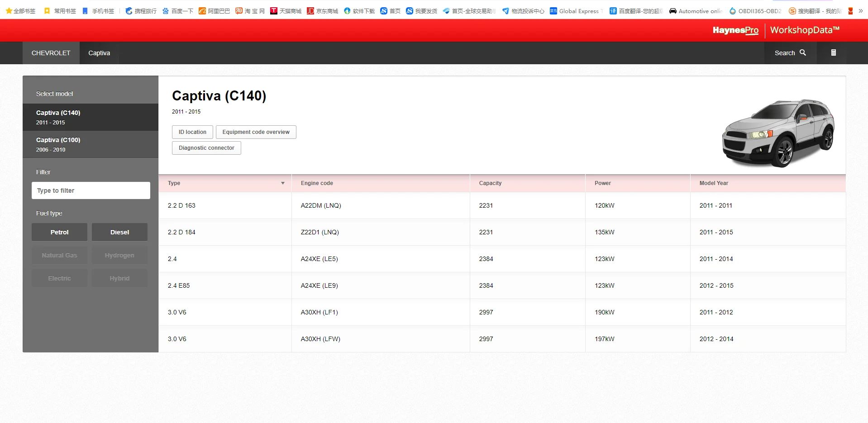Open the Automotive online bookmark
Screen dimensions: 868x423
tap(696, 11)
